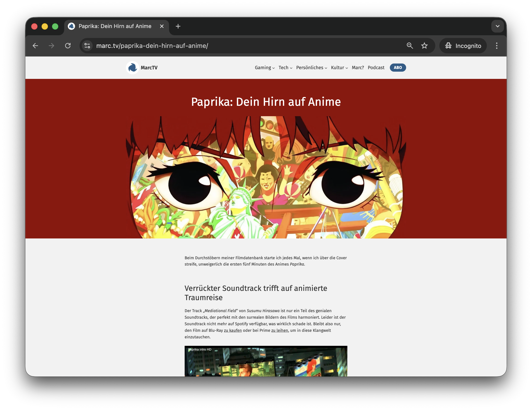Bookmark this page with the star icon
This screenshot has height=410, width=532.
click(424, 46)
